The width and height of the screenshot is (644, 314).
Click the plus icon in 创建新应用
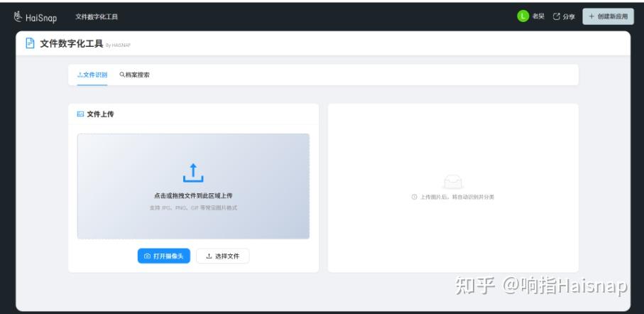[x=591, y=16]
